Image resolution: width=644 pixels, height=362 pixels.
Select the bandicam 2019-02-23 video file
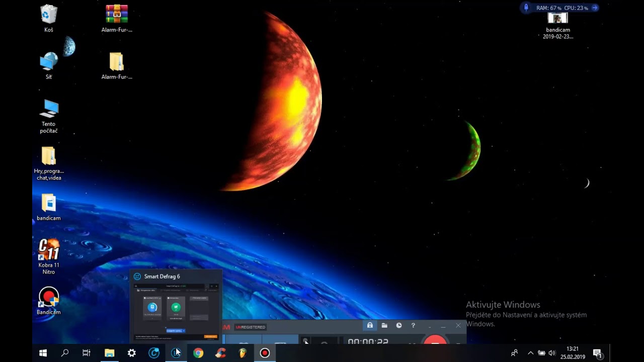click(558, 26)
